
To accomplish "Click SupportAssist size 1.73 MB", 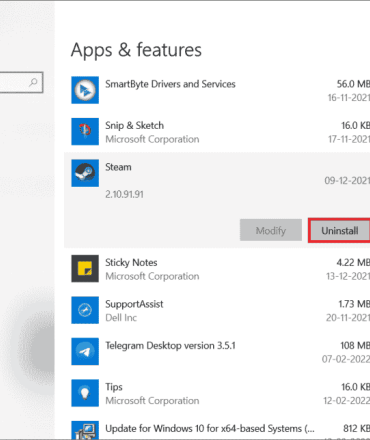I will coord(354,304).
